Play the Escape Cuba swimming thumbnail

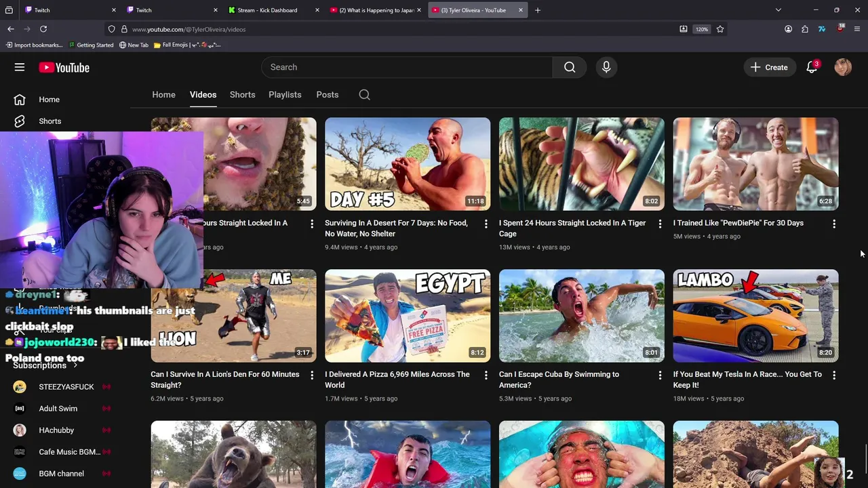tap(582, 316)
